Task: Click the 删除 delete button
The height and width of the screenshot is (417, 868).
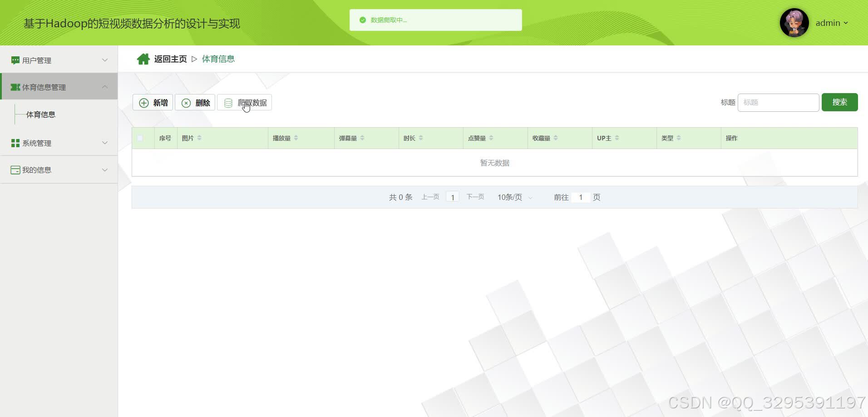Action: [x=195, y=103]
